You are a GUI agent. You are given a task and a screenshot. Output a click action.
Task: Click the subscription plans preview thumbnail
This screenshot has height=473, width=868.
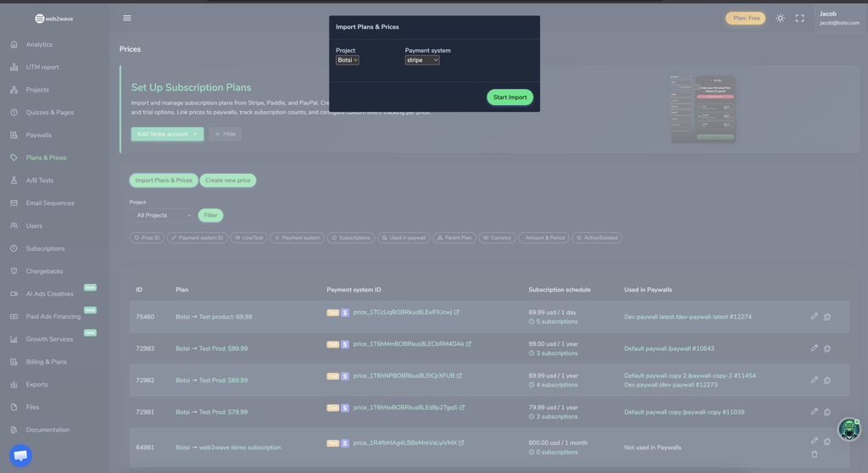703,109
